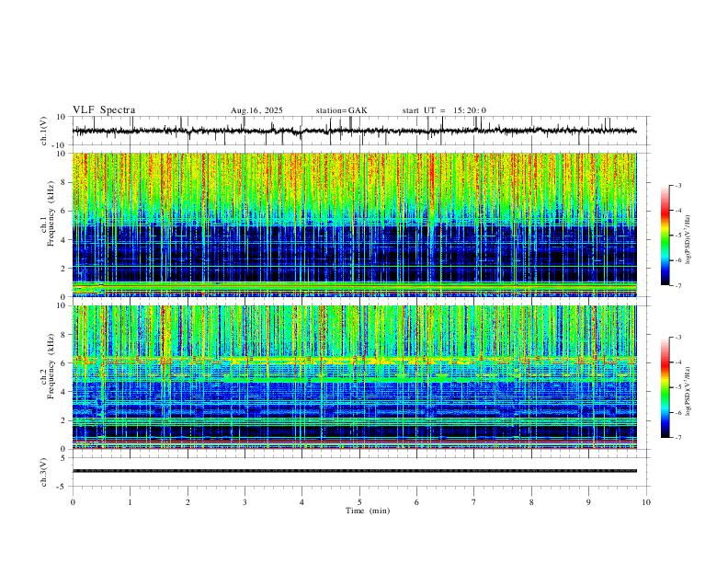The image size is (728, 563).
Task: Click the lower colorbar 'log(PSD)(V²/Hz)' label
Action: (688, 391)
